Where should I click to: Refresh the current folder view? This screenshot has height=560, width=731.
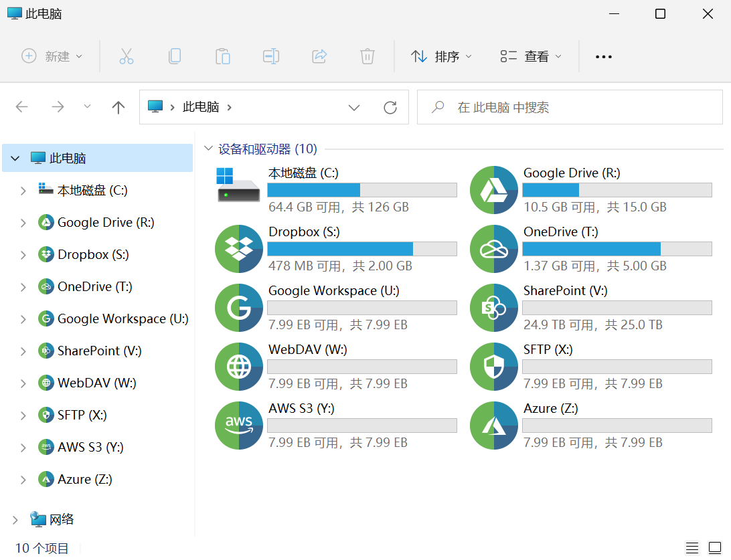[x=390, y=108]
